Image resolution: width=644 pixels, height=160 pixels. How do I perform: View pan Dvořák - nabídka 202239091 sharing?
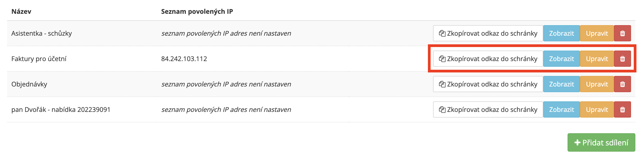561,109
